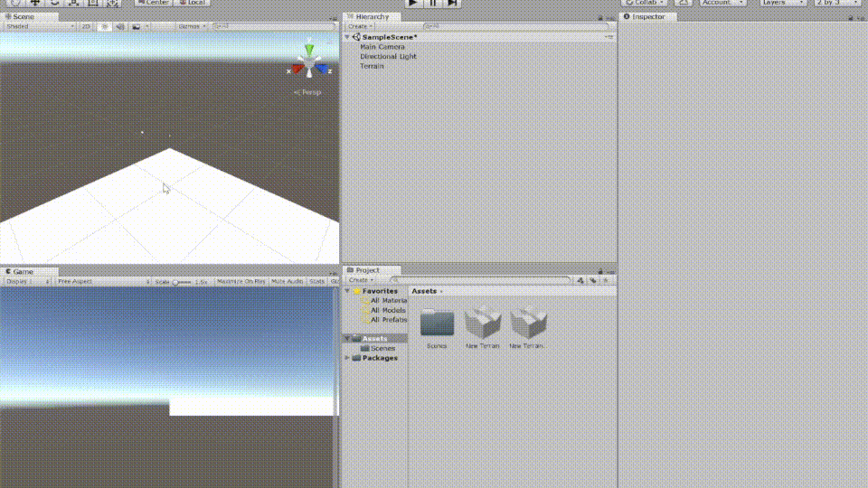Image resolution: width=868 pixels, height=488 pixels.
Task: Toggle 2D view mode in Scene
Action: click(86, 26)
